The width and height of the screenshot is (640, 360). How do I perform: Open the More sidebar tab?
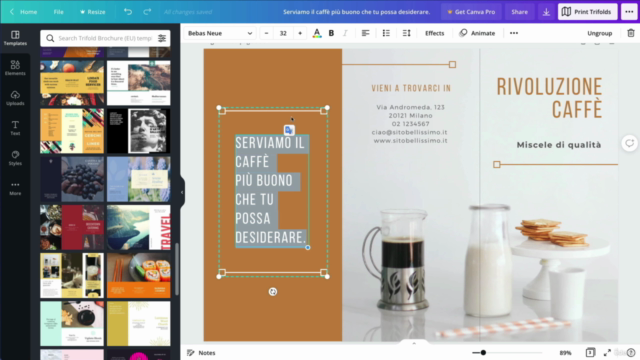15,188
